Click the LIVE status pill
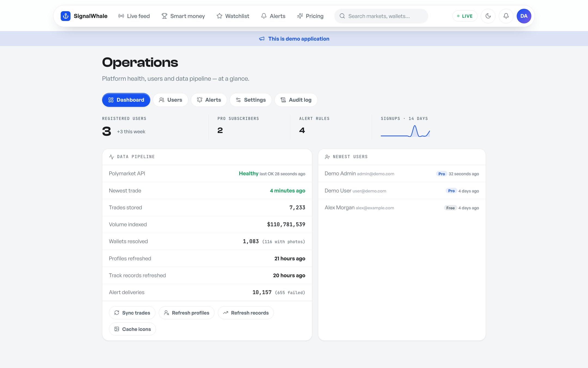The width and height of the screenshot is (588, 368). [x=465, y=16]
